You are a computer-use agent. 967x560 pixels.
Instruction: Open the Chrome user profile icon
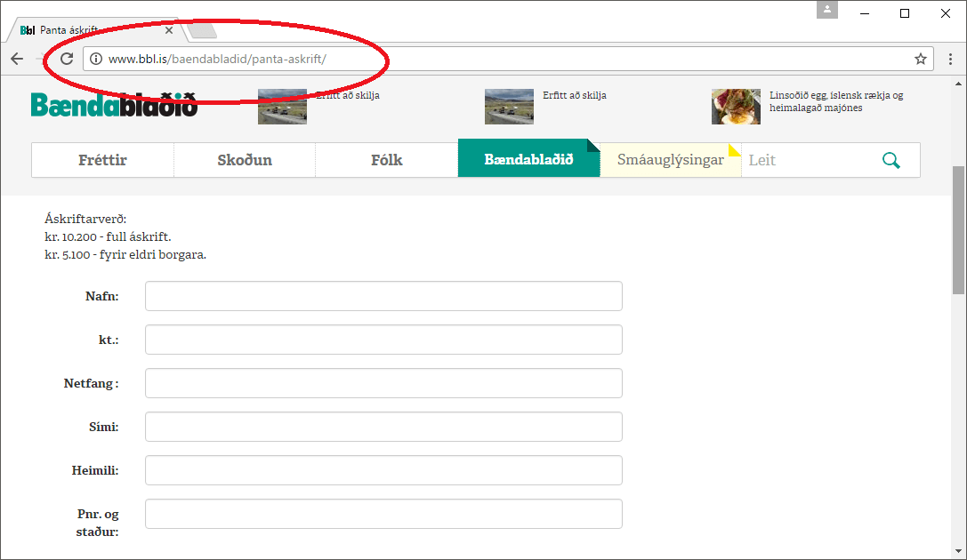(x=827, y=10)
